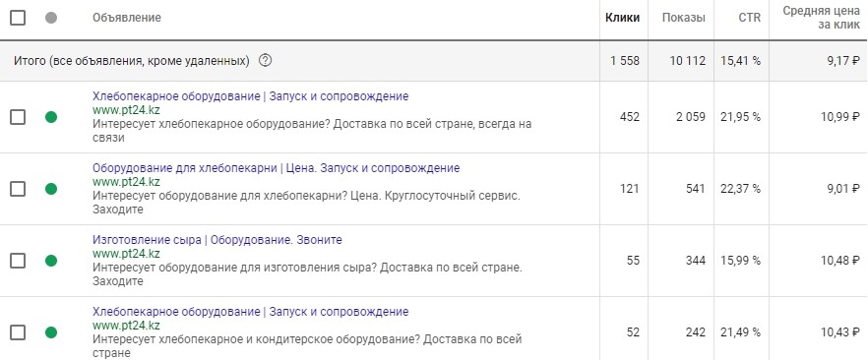Click green status dot of Оборудование для хлебопекарни ad
The width and height of the screenshot is (868, 360).
tap(51, 189)
